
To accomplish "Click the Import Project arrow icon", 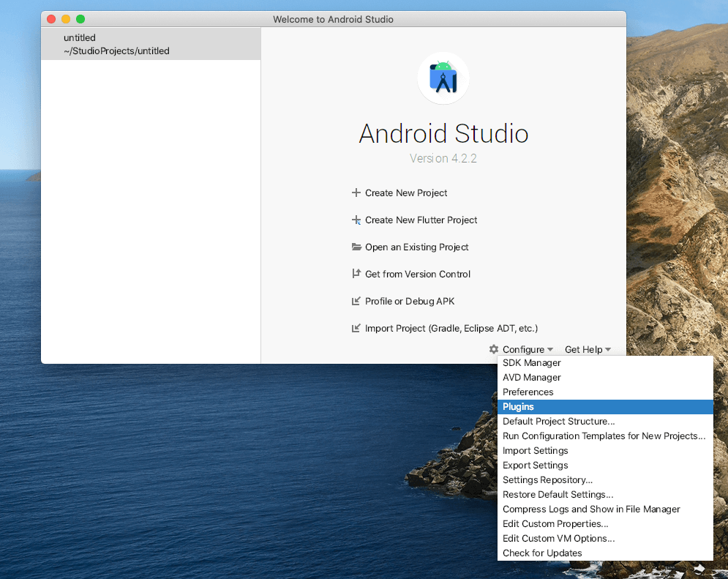I will click(x=356, y=329).
